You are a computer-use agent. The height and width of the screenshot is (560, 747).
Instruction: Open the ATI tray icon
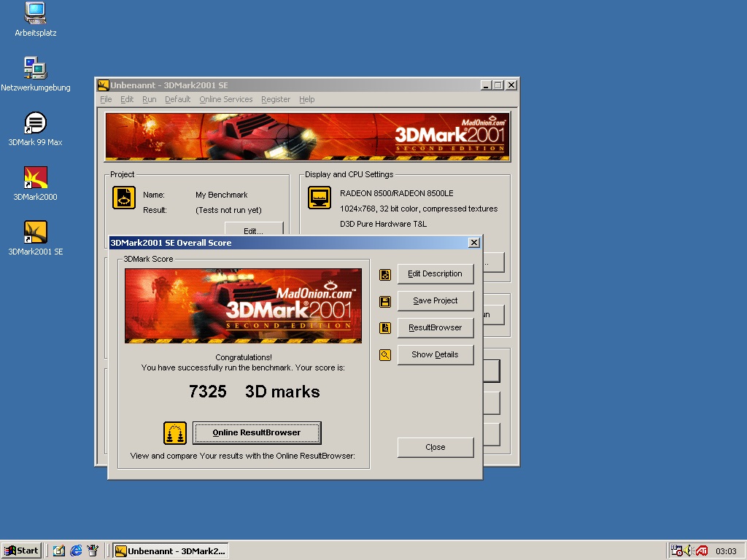pos(702,551)
